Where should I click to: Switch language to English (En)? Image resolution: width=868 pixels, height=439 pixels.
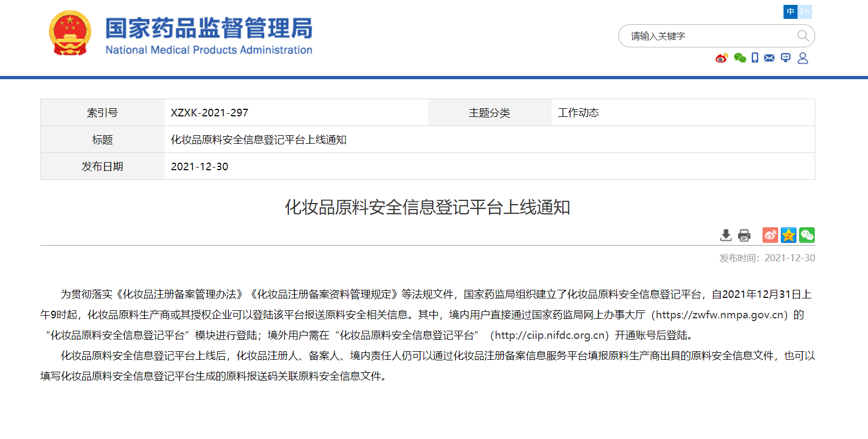coord(805,11)
